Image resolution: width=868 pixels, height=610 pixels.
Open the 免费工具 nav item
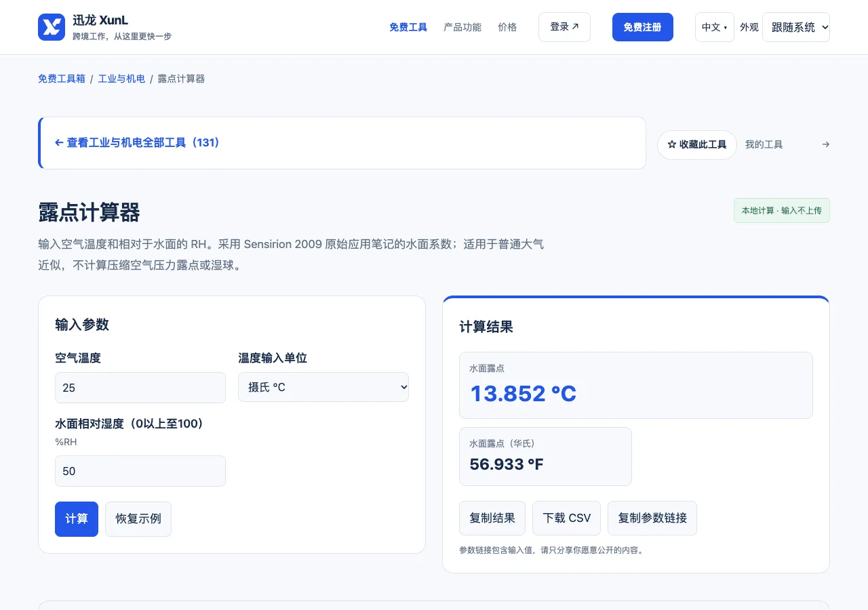pyautogui.click(x=408, y=27)
